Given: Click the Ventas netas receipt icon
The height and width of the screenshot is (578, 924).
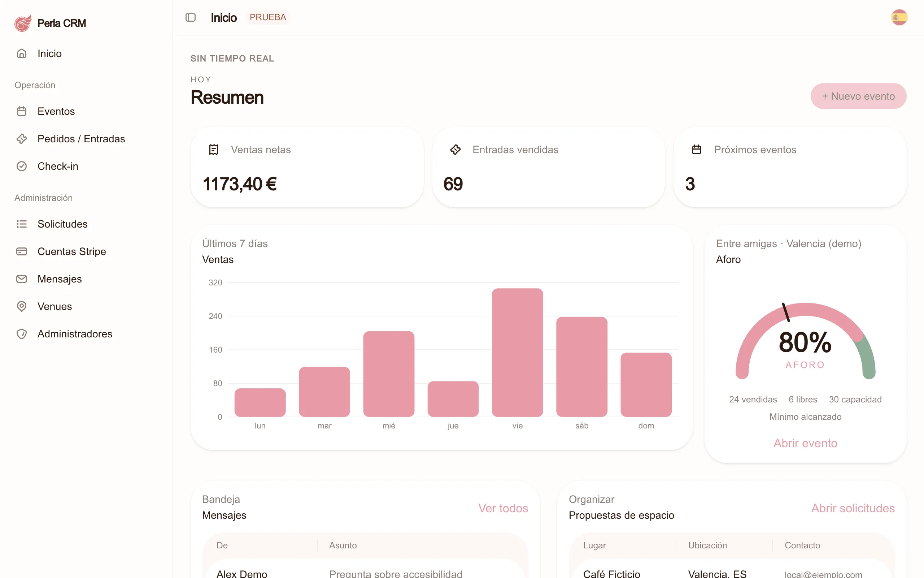Looking at the screenshot, I should [x=214, y=150].
